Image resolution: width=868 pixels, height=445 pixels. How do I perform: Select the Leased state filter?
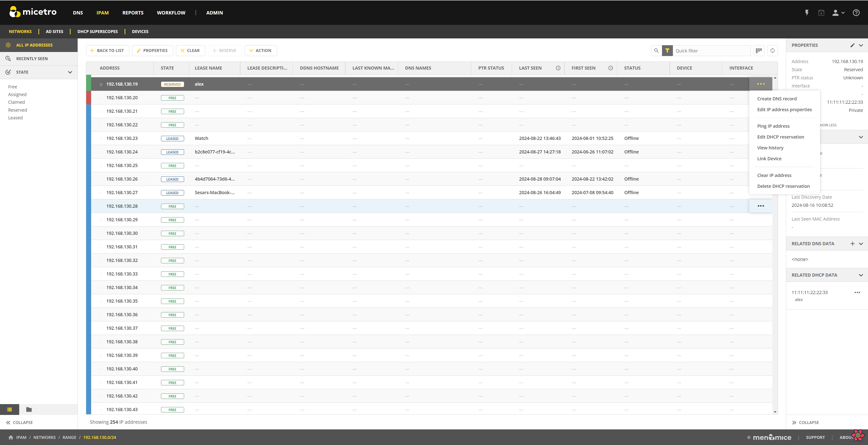pos(16,118)
